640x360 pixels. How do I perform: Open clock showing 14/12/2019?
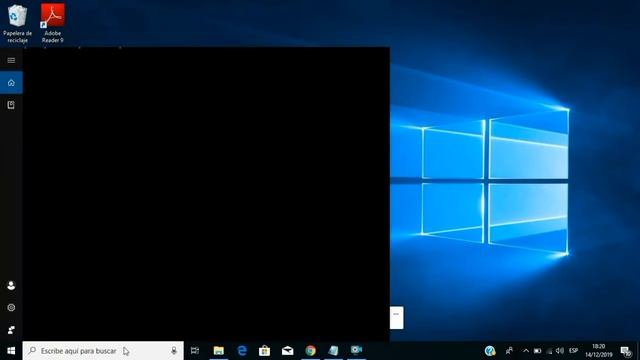(x=599, y=351)
